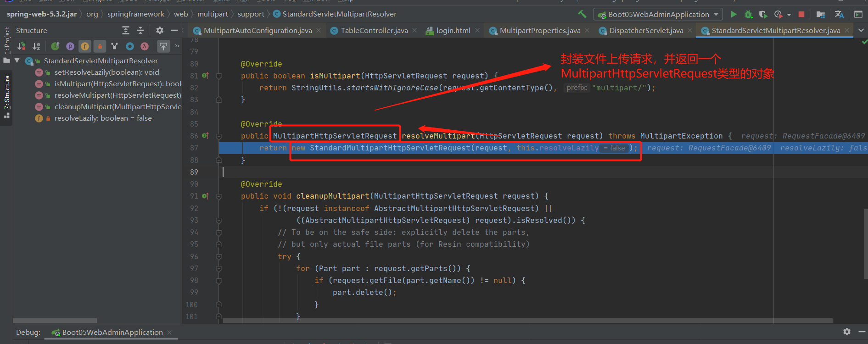Close the TableController.java tab

(x=414, y=30)
